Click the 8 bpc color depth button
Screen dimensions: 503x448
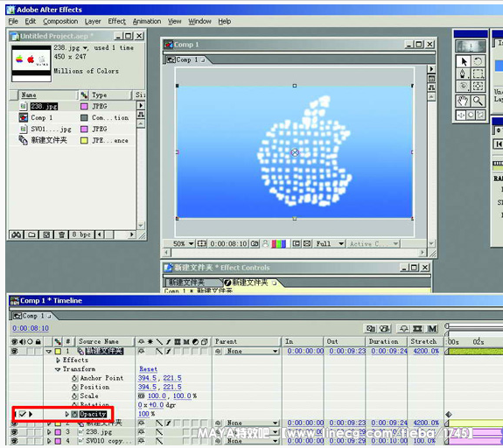click(81, 234)
